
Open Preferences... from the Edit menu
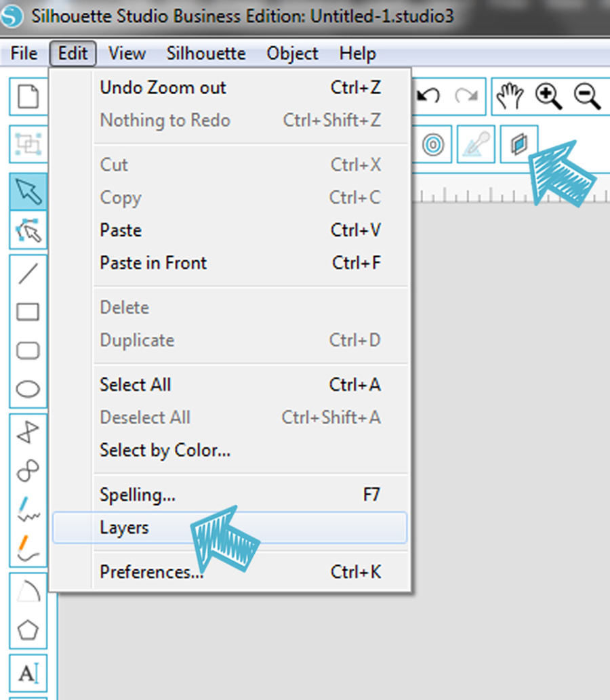click(x=230, y=572)
